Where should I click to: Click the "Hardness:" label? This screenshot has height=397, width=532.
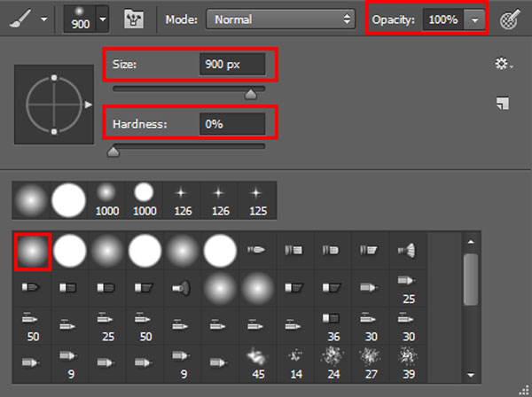pos(140,124)
